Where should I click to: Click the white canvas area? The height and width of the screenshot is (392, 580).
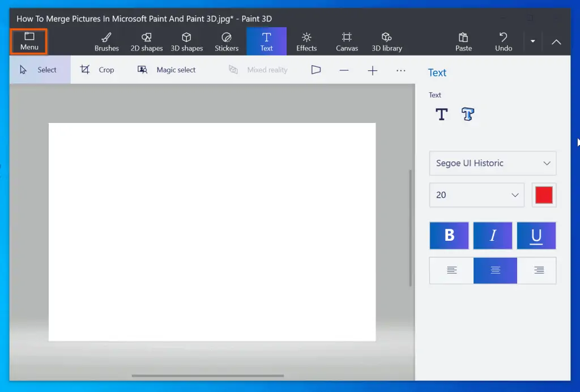[x=212, y=232]
